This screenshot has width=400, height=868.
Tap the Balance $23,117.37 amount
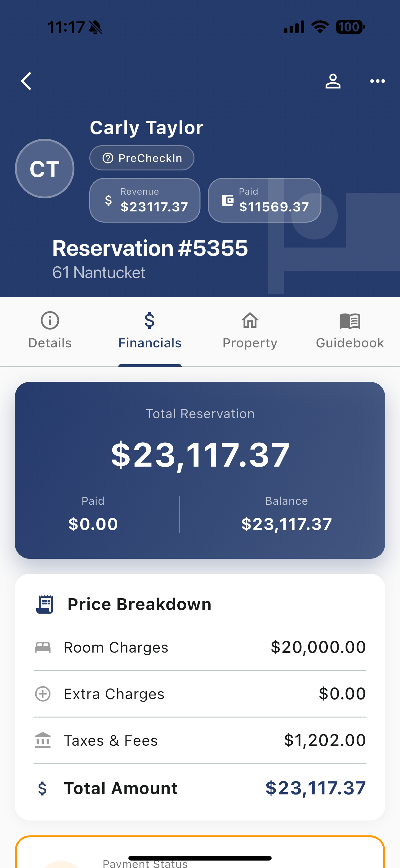pyautogui.click(x=287, y=524)
